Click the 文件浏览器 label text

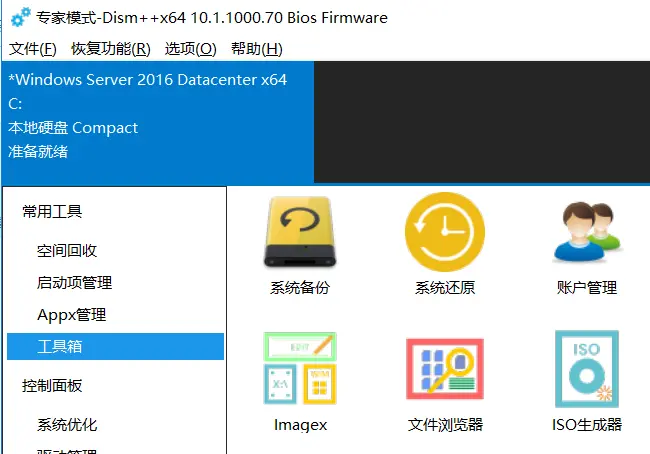445,425
